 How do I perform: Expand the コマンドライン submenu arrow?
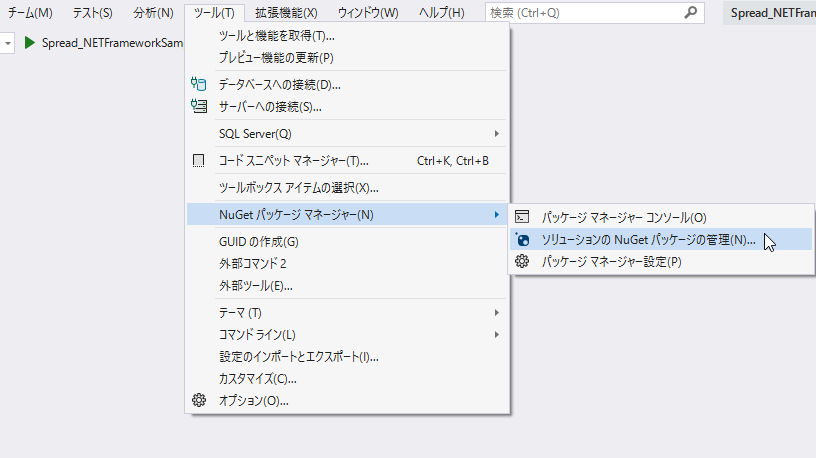coord(496,335)
